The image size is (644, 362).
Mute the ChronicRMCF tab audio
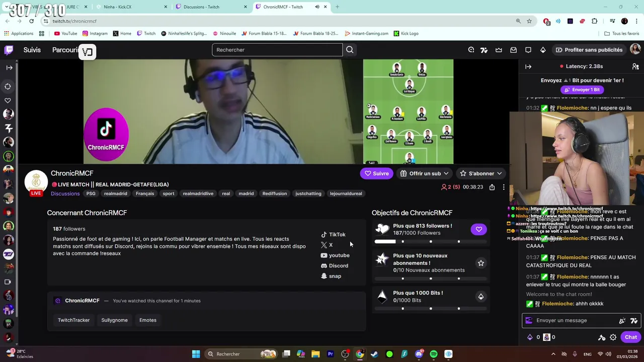click(317, 7)
